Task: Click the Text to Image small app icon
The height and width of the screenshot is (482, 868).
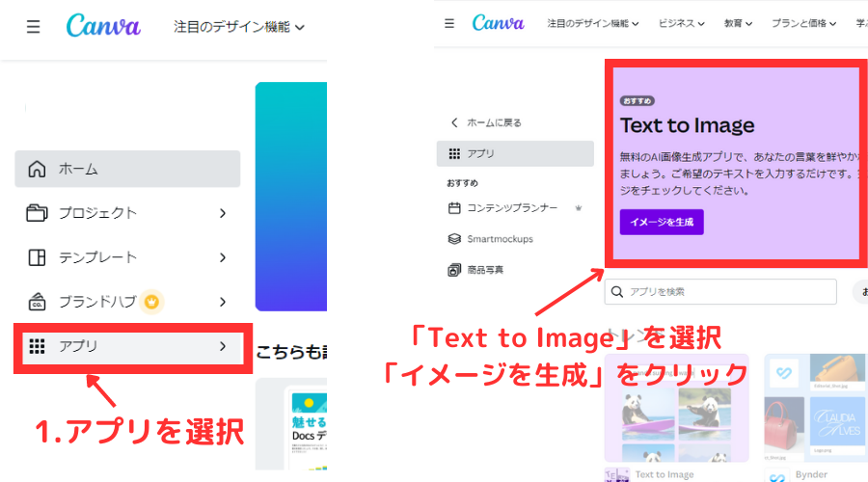Action: [x=617, y=475]
